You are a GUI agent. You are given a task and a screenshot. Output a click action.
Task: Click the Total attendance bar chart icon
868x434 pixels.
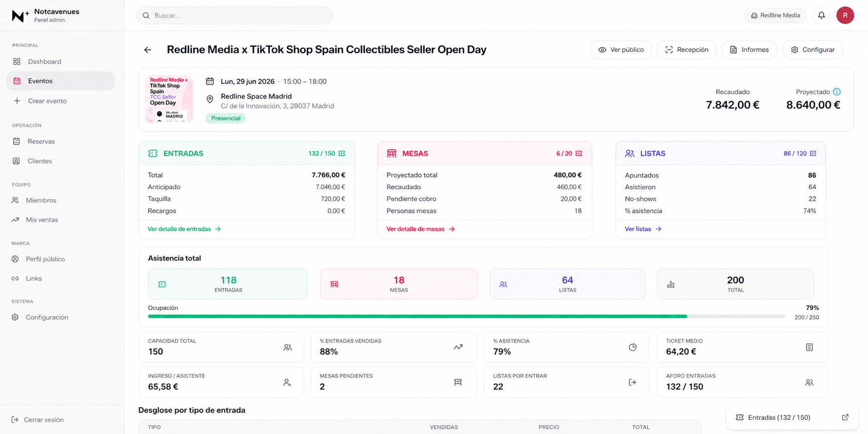click(671, 284)
